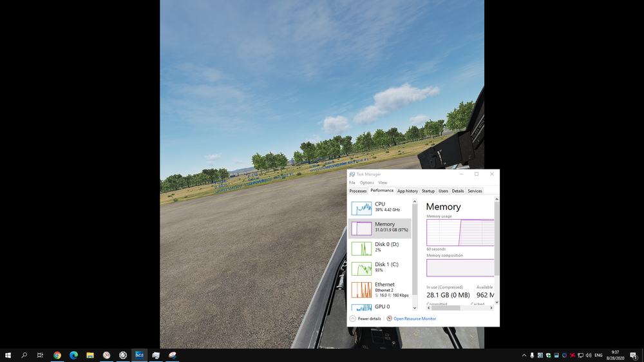
Task: Maximize the Task Manager window
Action: (477, 174)
